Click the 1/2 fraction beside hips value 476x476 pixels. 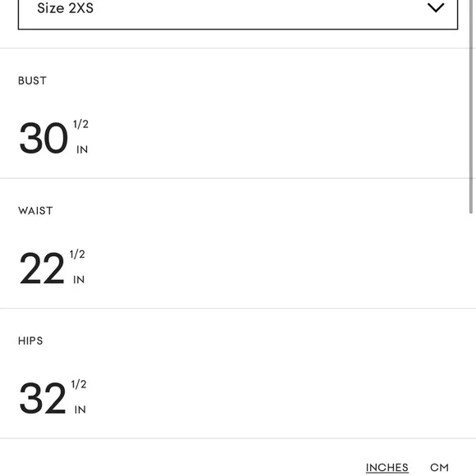(79, 384)
